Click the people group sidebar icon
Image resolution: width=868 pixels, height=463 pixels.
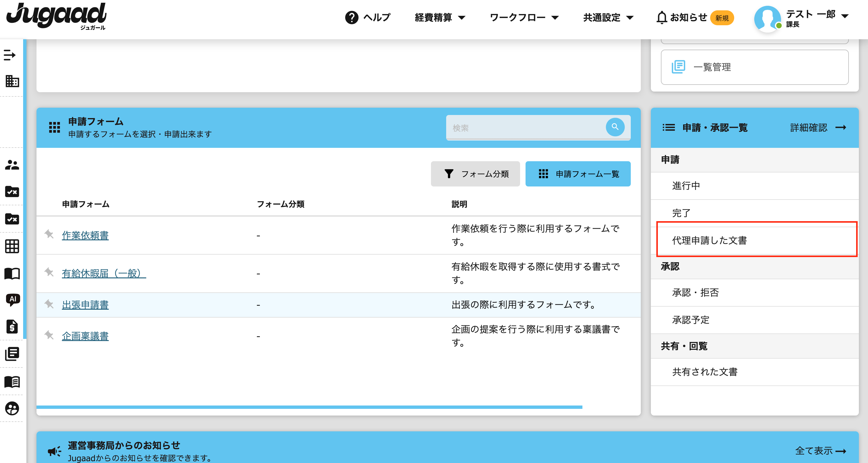[12, 165]
